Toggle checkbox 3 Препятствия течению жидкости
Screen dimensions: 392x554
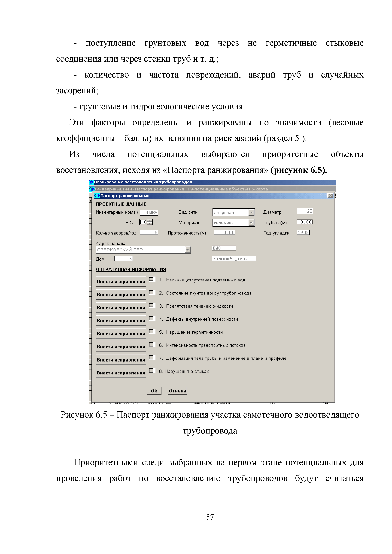151,305
